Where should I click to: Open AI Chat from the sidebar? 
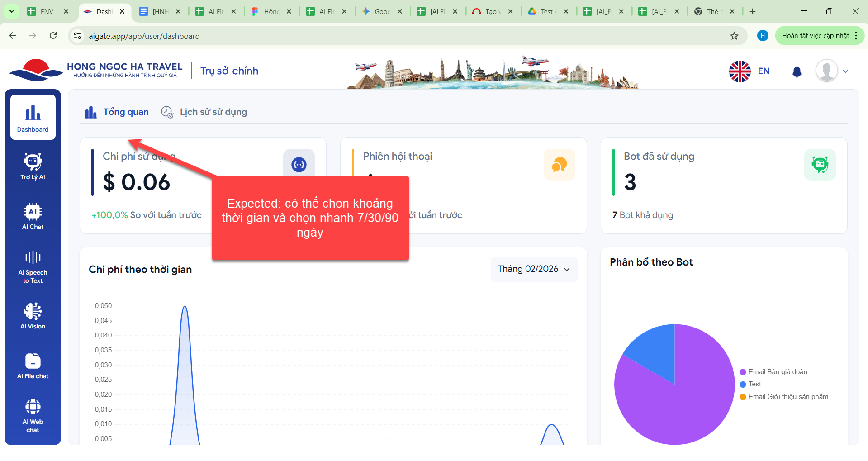pos(33,216)
